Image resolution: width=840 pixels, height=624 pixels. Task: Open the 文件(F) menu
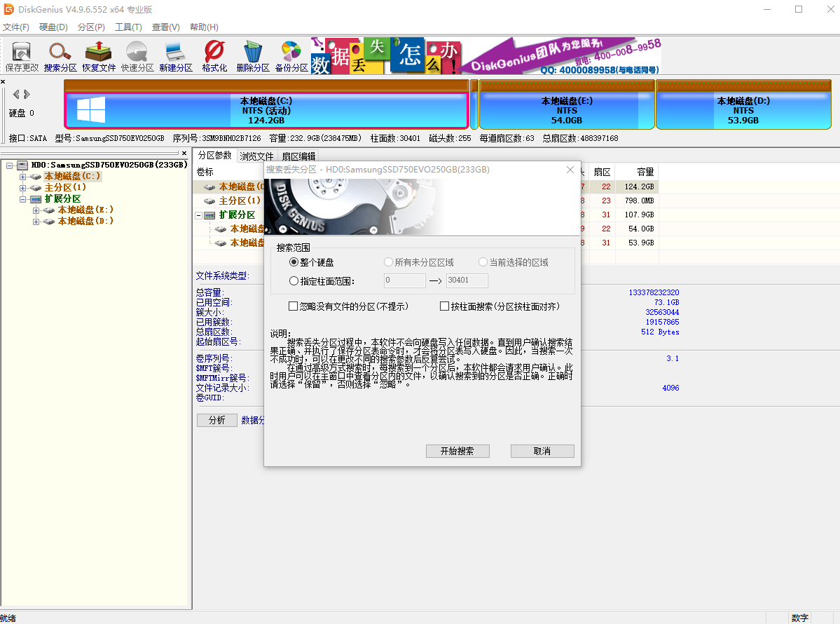tap(16, 27)
